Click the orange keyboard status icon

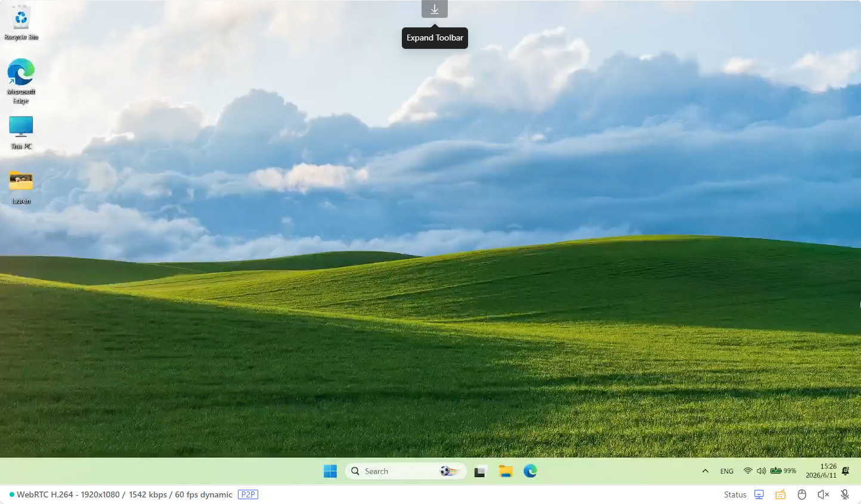tap(781, 494)
